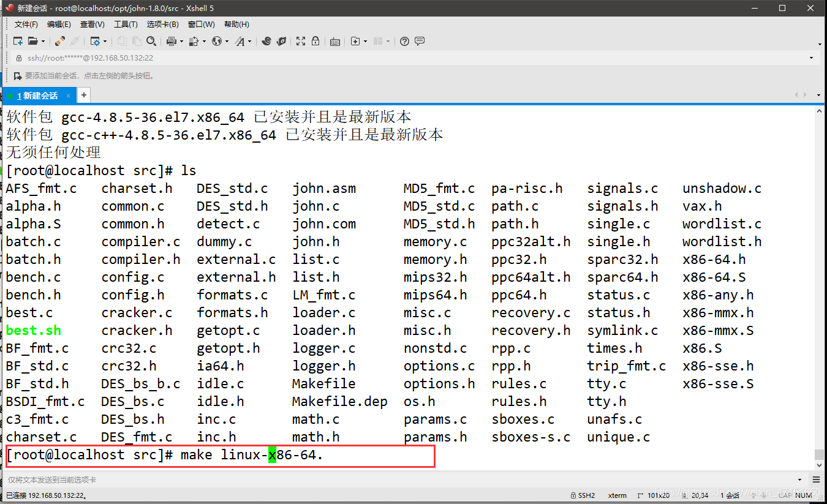827x504 pixels.
Task: Click the 1 会话 session count indicator
Action: [x=730, y=495]
